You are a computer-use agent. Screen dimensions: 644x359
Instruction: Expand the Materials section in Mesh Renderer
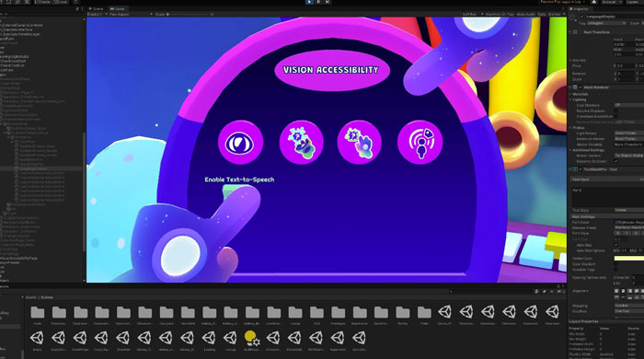click(x=570, y=94)
